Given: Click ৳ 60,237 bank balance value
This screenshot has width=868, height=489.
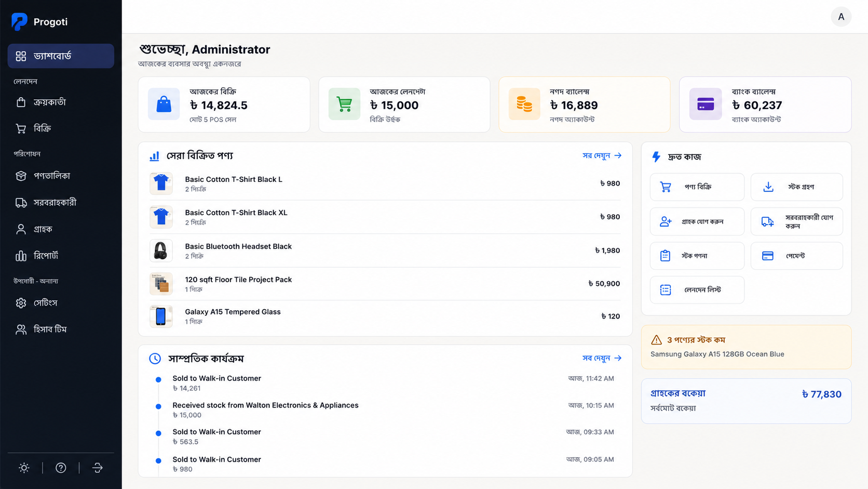Looking at the screenshot, I should (757, 105).
